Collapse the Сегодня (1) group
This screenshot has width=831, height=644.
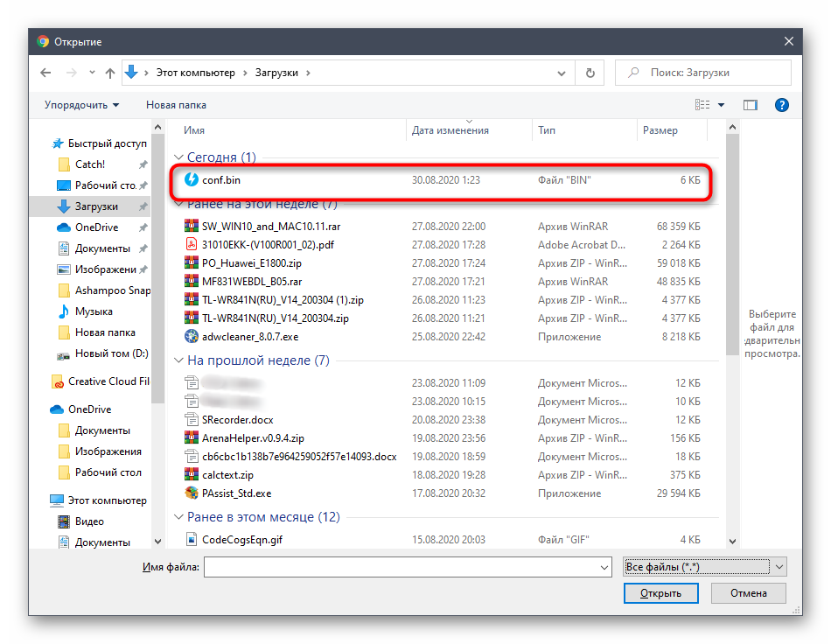click(178, 157)
